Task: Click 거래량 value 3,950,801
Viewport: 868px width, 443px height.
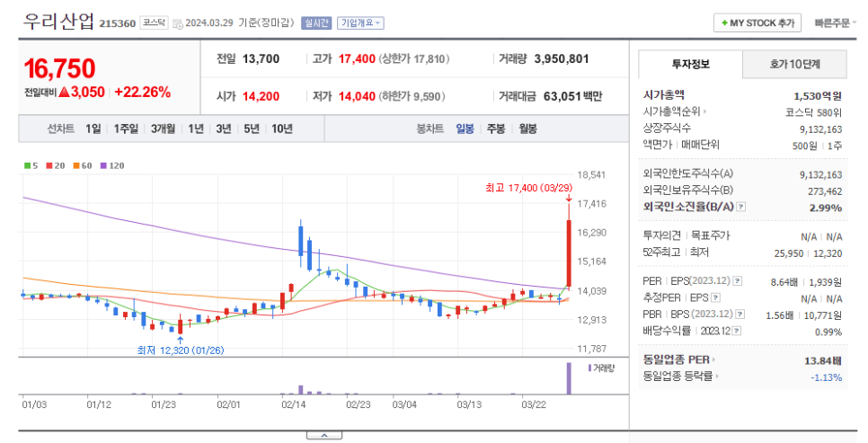Action: [562, 58]
